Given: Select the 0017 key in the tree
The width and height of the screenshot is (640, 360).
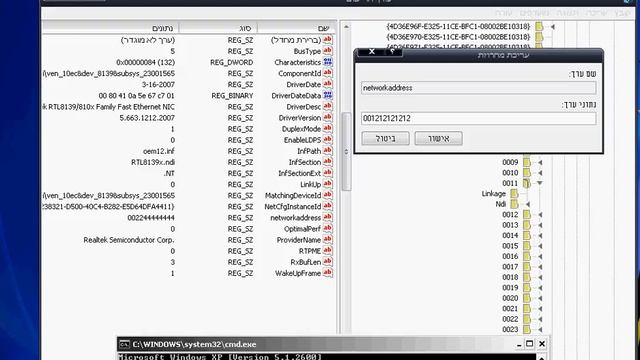Looking at the screenshot, I should [x=510, y=267].
